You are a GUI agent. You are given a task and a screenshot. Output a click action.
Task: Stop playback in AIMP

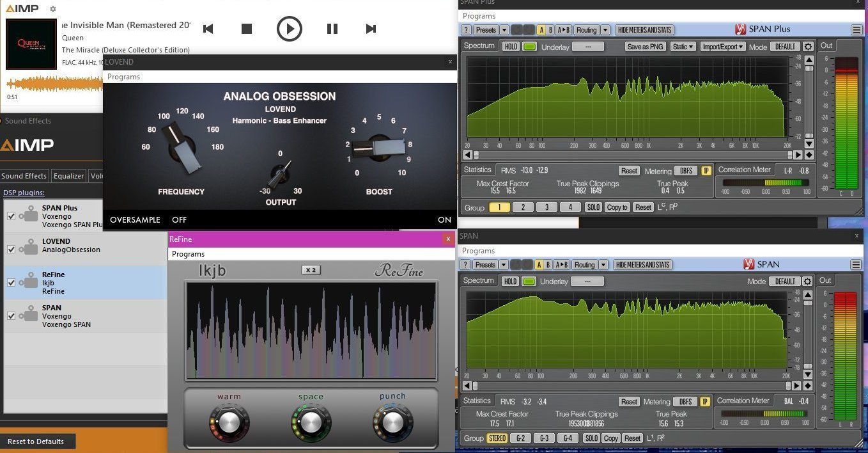click(x=247, y=29)
